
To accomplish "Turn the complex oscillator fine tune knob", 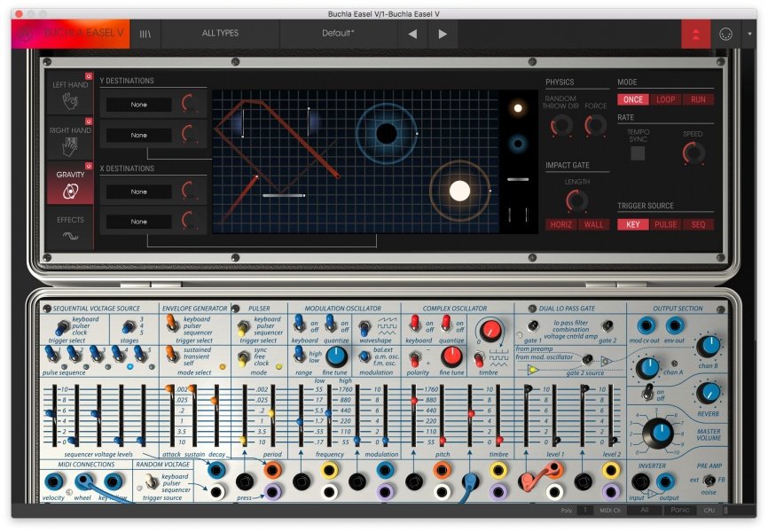I will click(451, 357).
